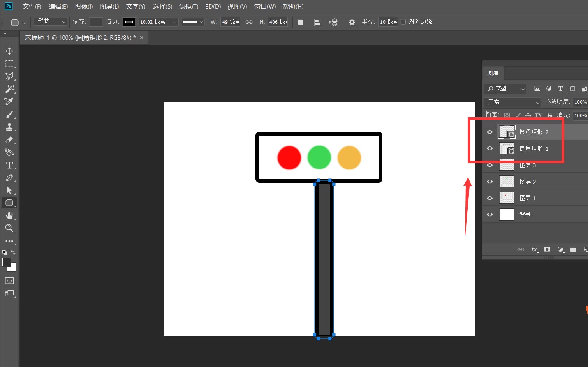This screenshot has height=367, width=588.
Task: Select the Hand tool
Action: click(9, 215)
